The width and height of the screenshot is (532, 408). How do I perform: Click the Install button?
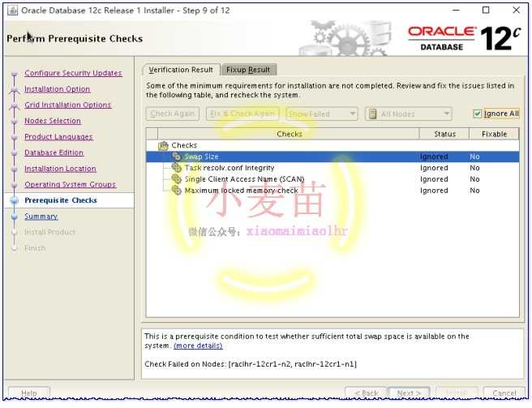coord(457,393)
